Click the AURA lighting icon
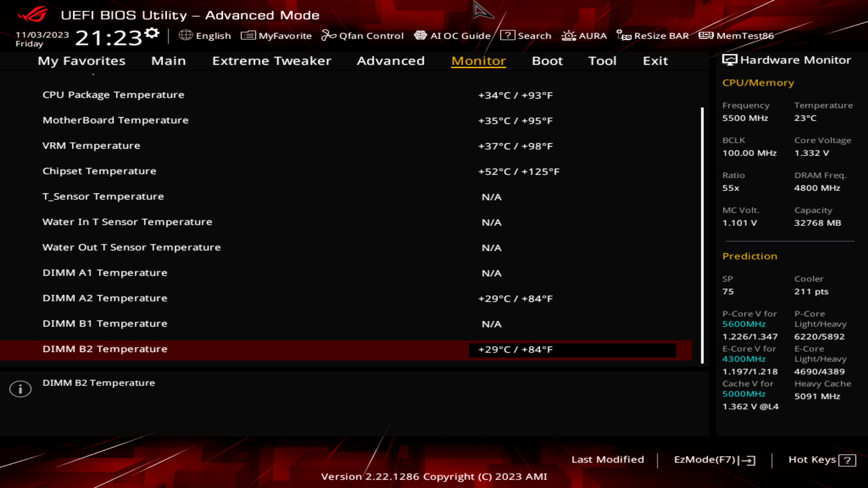Viewport: 868px width, 488px height. click(568, 36)
